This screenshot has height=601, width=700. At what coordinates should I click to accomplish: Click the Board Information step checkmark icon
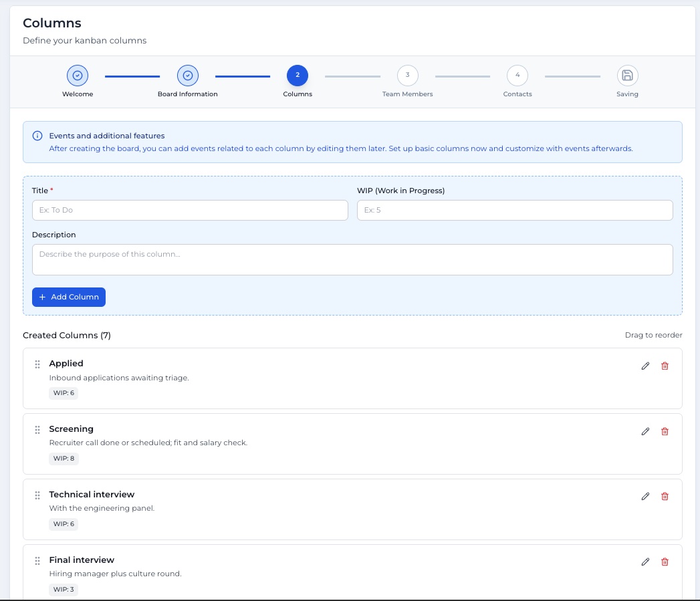[187, 76]
